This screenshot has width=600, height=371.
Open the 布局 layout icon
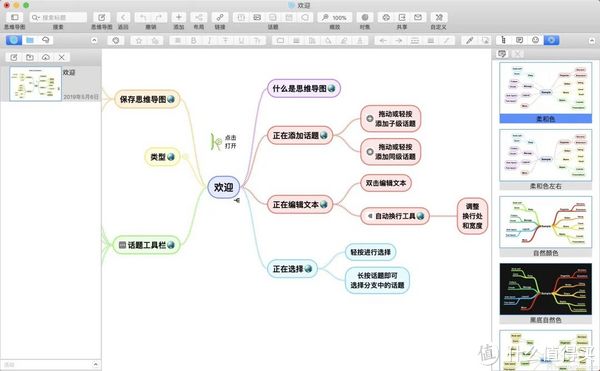199,17
